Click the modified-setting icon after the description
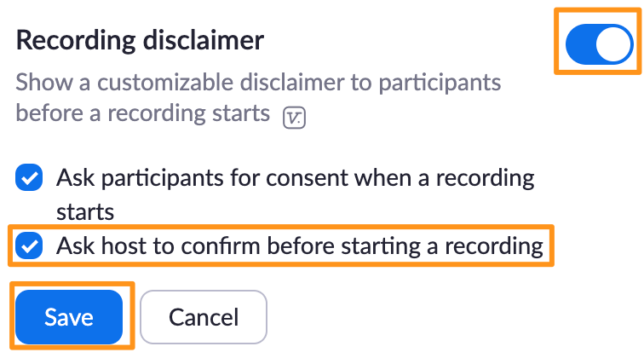Viewport: 644px width, 358px height. click(x=294, y=117)
